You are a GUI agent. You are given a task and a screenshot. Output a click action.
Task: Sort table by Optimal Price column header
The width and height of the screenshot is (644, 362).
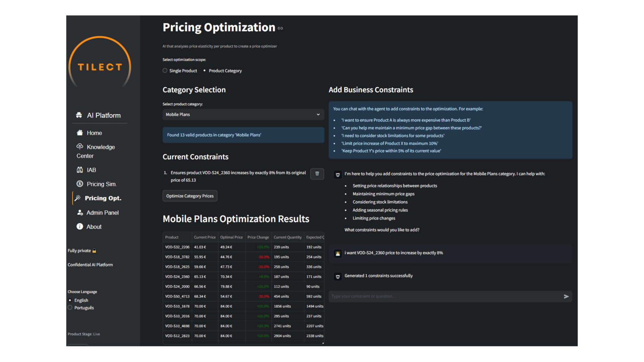(x=231, y=237)
